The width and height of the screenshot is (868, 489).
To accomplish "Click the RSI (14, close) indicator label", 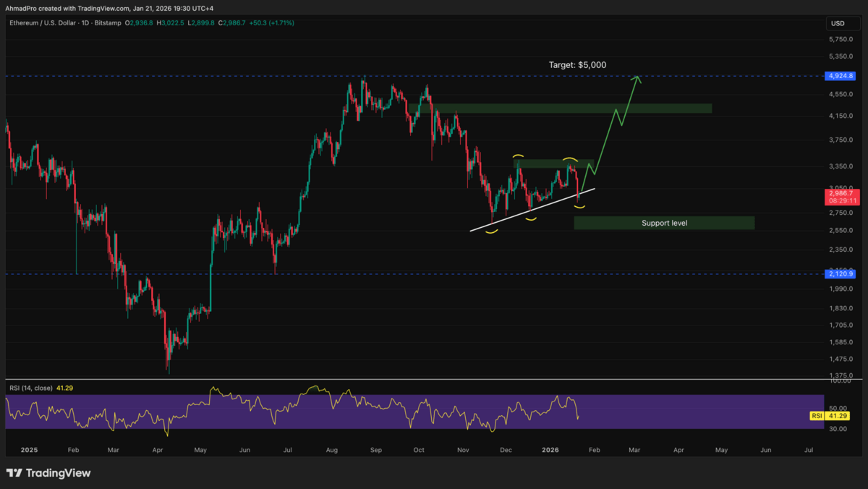I will 30,388.
